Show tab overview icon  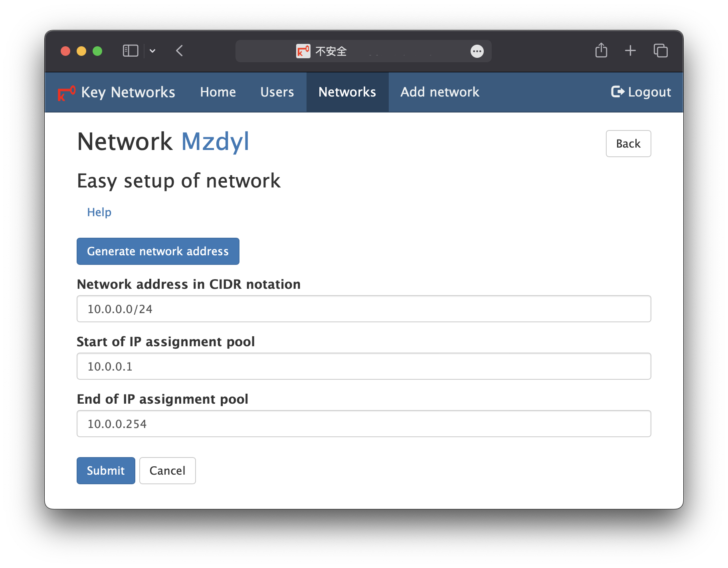(x=661, y=51)
